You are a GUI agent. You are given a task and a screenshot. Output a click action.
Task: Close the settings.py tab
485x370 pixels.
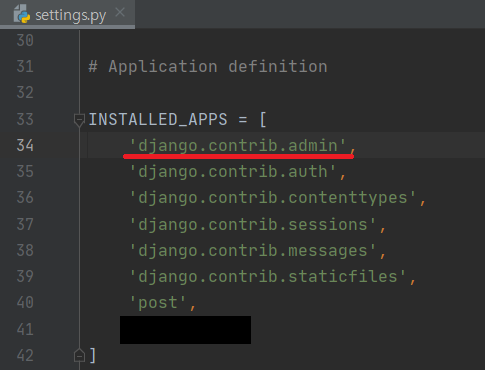coord(120,13)
